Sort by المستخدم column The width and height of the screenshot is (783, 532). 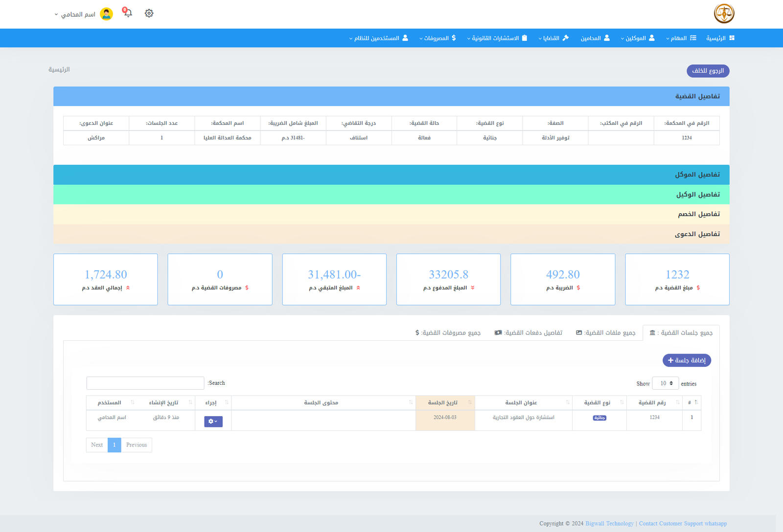click(112, 402)
